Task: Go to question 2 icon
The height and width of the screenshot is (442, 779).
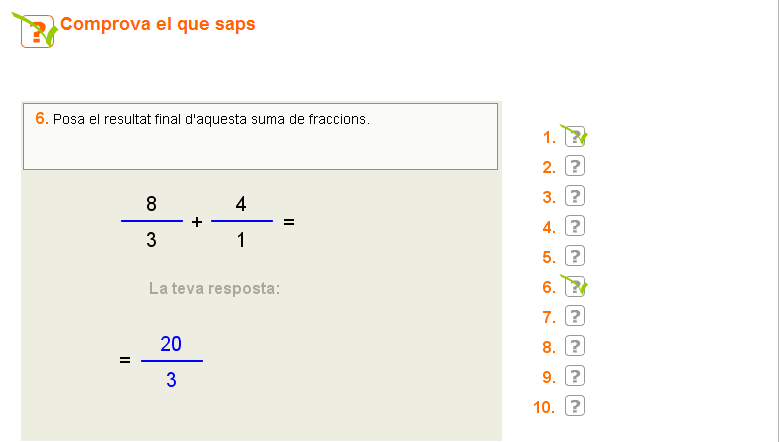Action: tap(575, 167)
